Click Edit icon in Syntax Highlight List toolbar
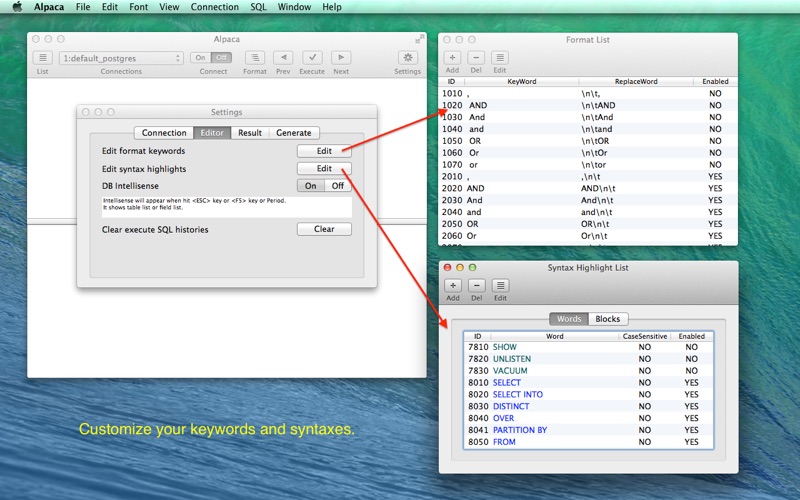This screenshot has width=800, height=500. coord(501,286)
